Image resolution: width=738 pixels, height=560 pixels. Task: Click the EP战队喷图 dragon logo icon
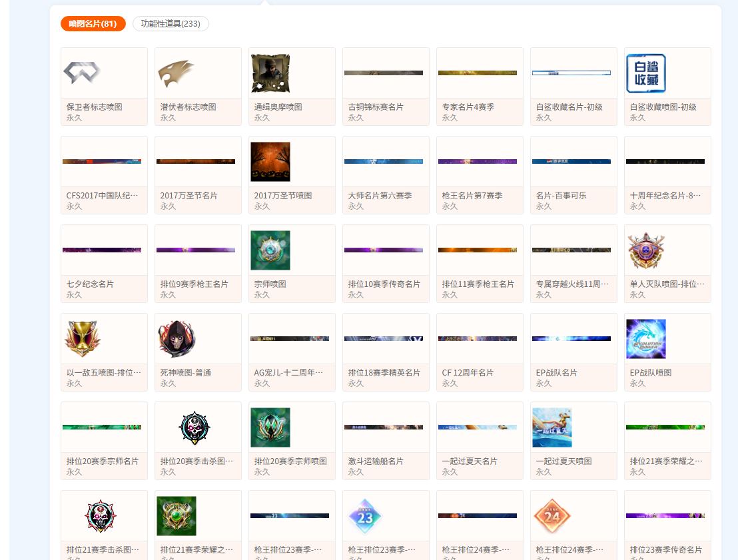pos(646,339)
